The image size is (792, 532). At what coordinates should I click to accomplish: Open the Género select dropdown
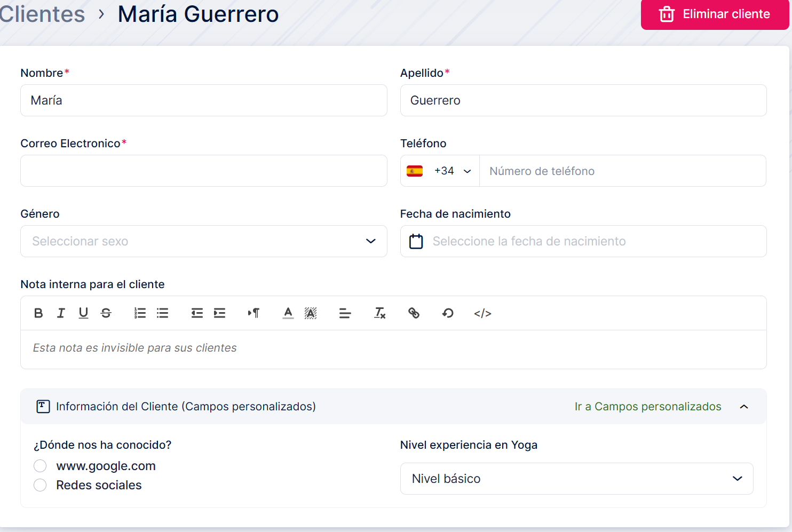pos(203,241)
